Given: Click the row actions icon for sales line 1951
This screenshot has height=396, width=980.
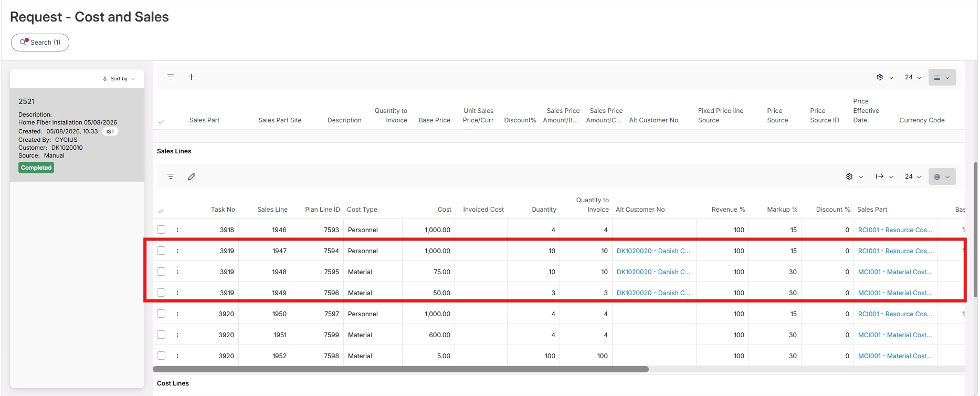Looking at the screenshot, I should pos(178,335).
